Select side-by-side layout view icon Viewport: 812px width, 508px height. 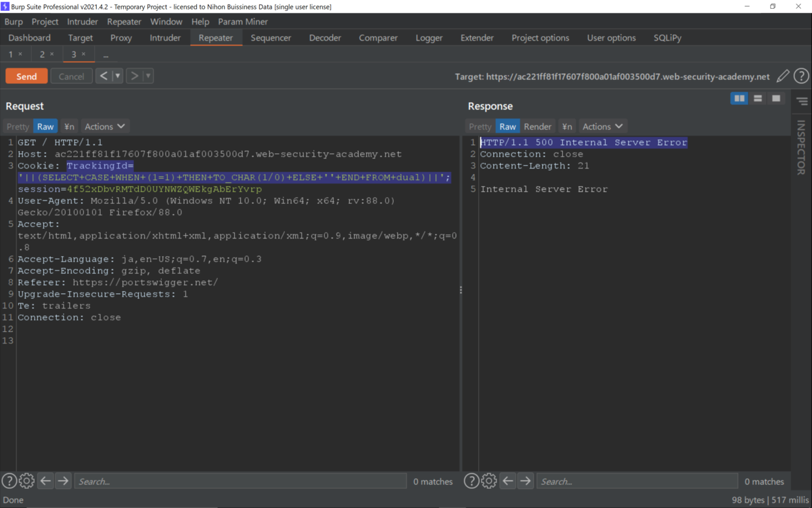(x=740, y=98)
